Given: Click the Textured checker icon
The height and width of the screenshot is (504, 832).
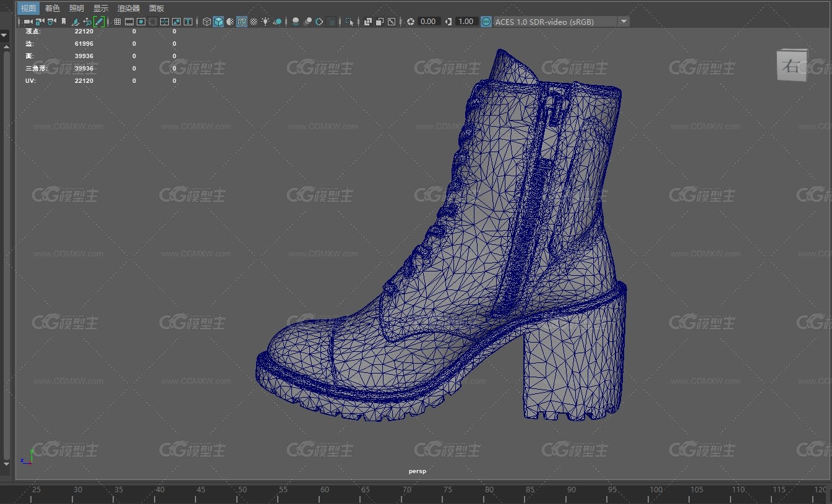Looking at the screenshot, I should click(254, 22).
